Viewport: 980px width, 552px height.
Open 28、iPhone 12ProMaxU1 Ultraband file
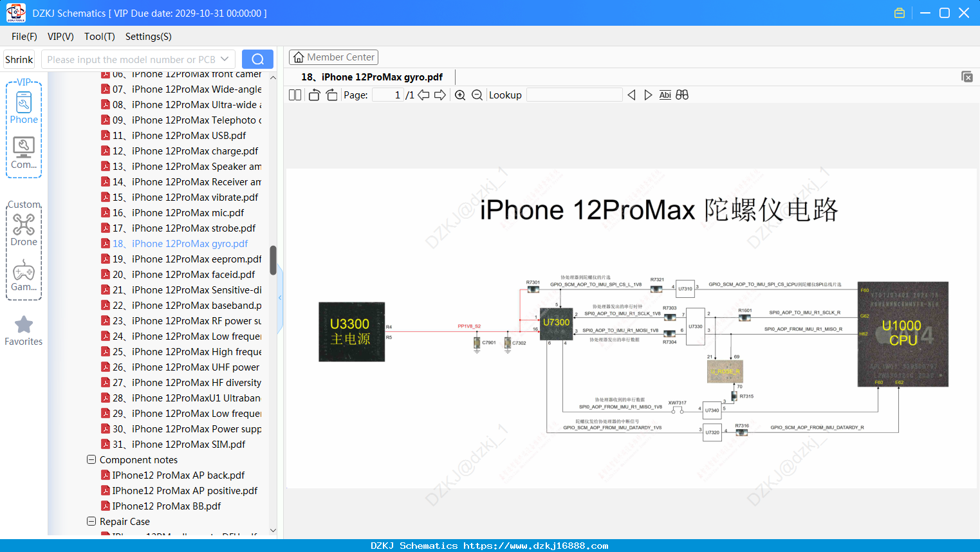(182, 398)
